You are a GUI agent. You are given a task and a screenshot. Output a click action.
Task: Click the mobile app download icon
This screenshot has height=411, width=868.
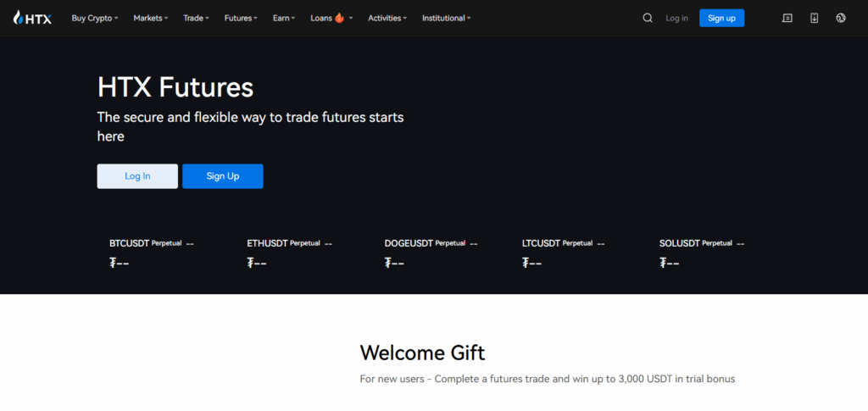coord(814,18)
